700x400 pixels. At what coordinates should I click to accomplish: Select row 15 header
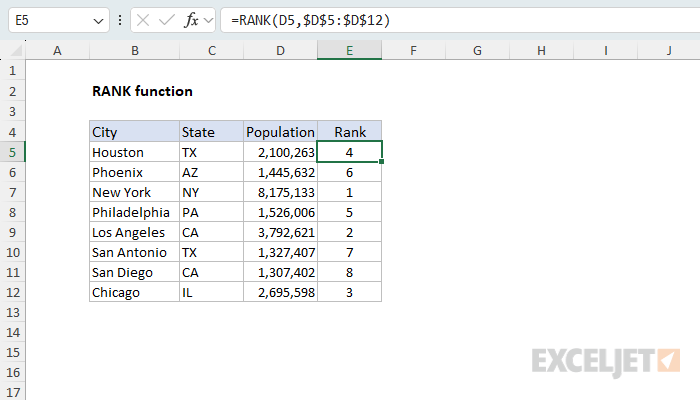12,352
